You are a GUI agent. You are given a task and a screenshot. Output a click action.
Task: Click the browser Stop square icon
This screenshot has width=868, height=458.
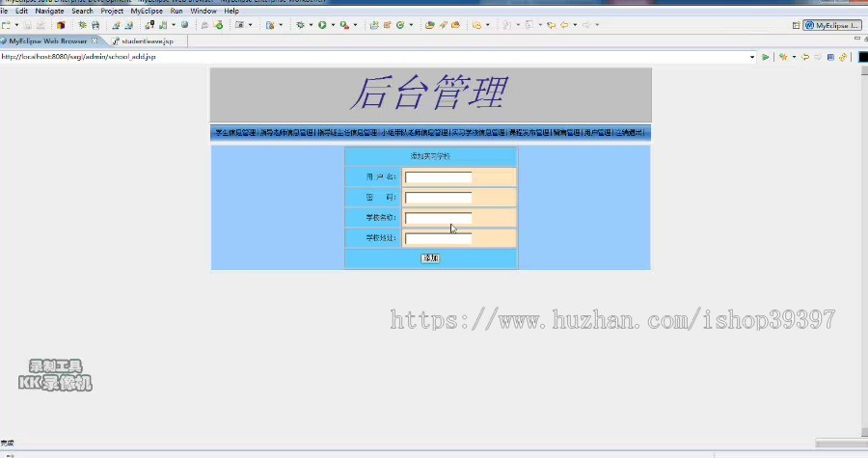tap(830, 57)
